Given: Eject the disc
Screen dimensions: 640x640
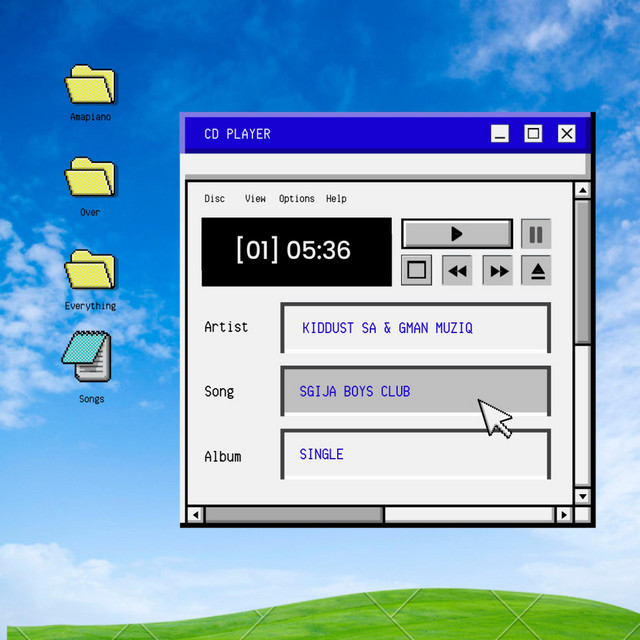Looking at the screenshot, I should [537, 270].
